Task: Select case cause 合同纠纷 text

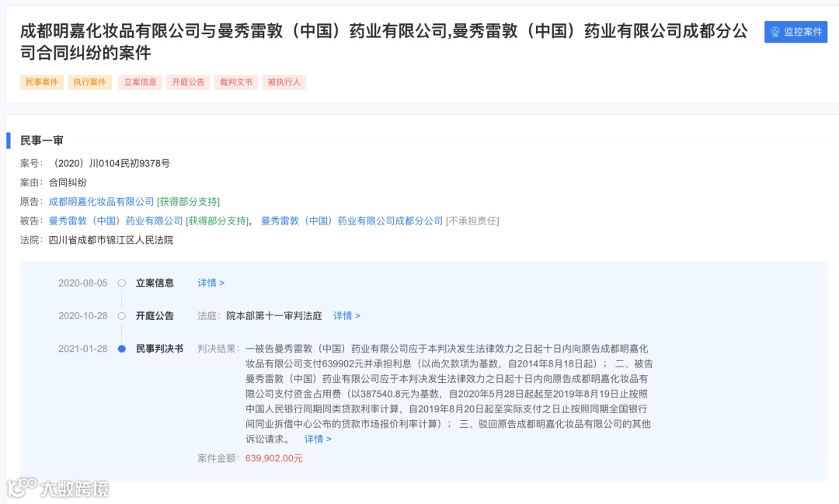Action: 68,182
